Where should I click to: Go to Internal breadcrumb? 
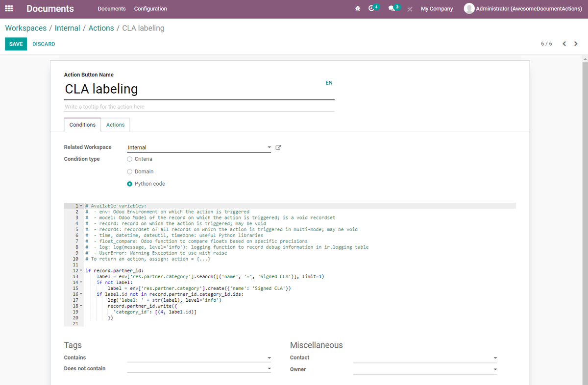tap(68, 28)
